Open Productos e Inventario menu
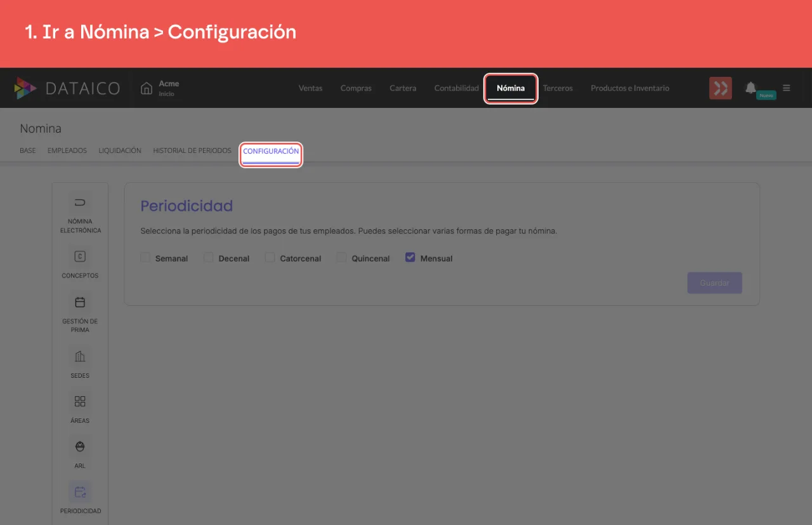 coord(630,88)
